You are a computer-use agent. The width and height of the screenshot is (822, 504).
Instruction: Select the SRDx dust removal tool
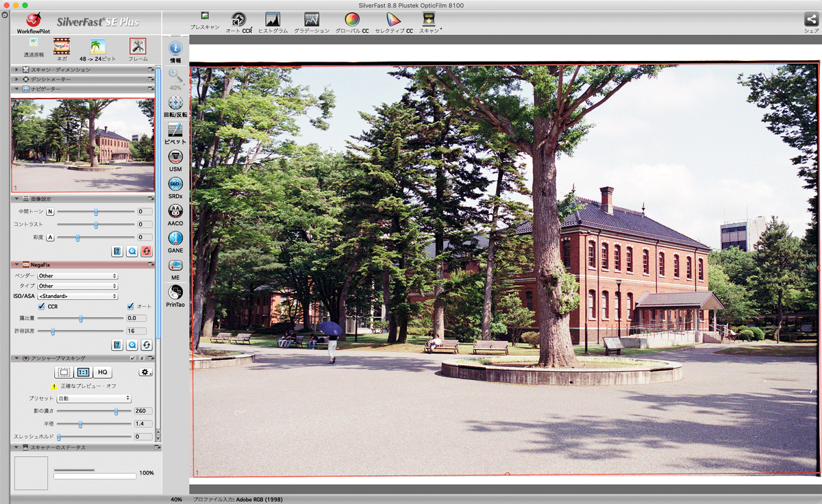175,184
